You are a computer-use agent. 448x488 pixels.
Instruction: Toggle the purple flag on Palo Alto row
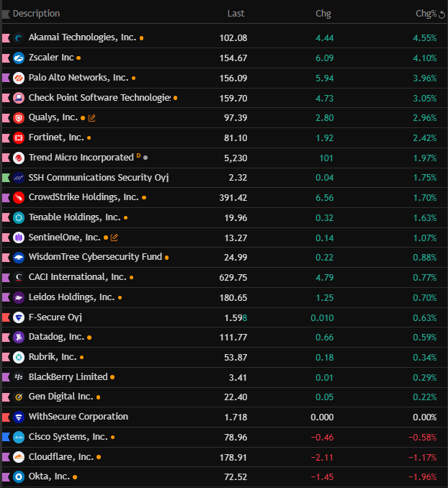click(6, 78)
